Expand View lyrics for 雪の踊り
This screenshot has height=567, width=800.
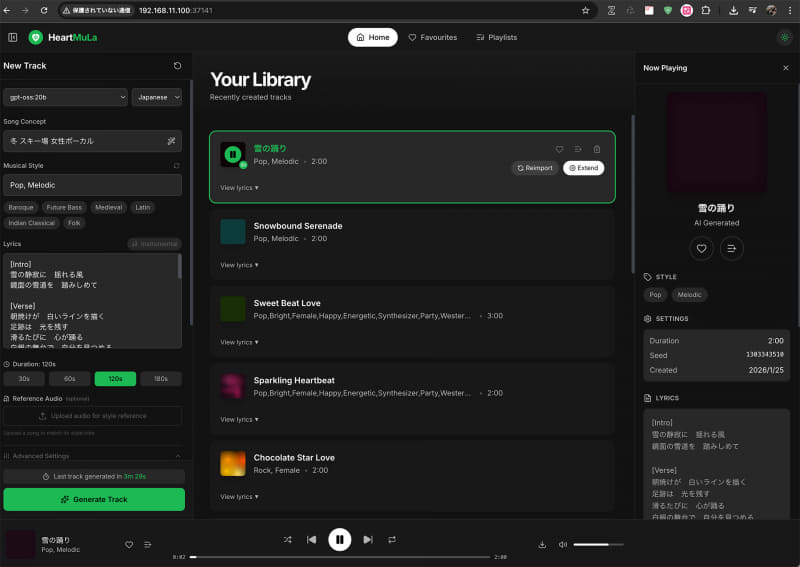(x=239, y=188)
